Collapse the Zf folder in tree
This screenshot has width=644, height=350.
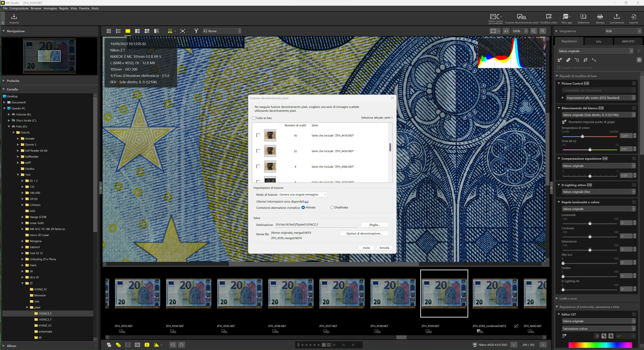(22, 283)
